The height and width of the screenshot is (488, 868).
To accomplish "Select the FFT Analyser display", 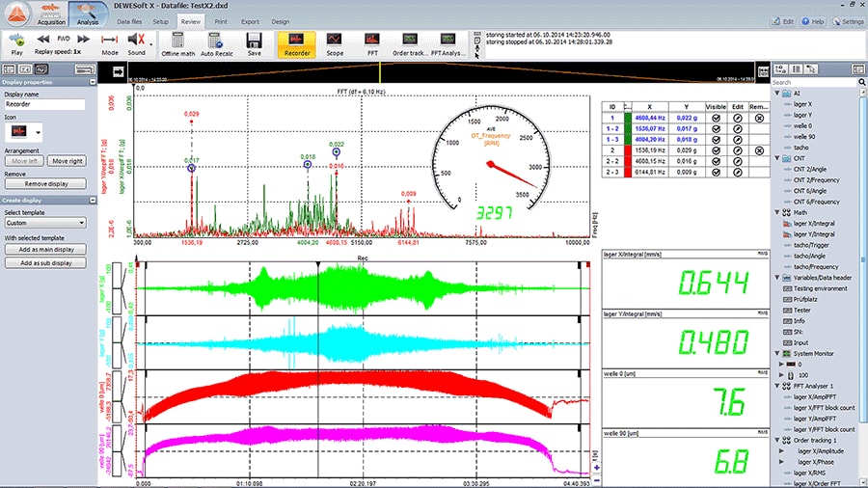I will coord(448,44).
